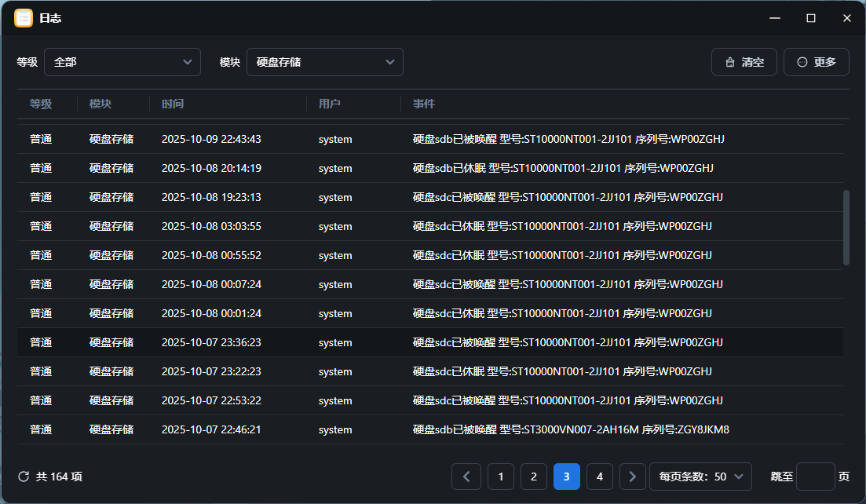Image resolution: width=866 pixels, height=504 pixels.
Task: Go to the next page arrow
Action: pos(633,477)
